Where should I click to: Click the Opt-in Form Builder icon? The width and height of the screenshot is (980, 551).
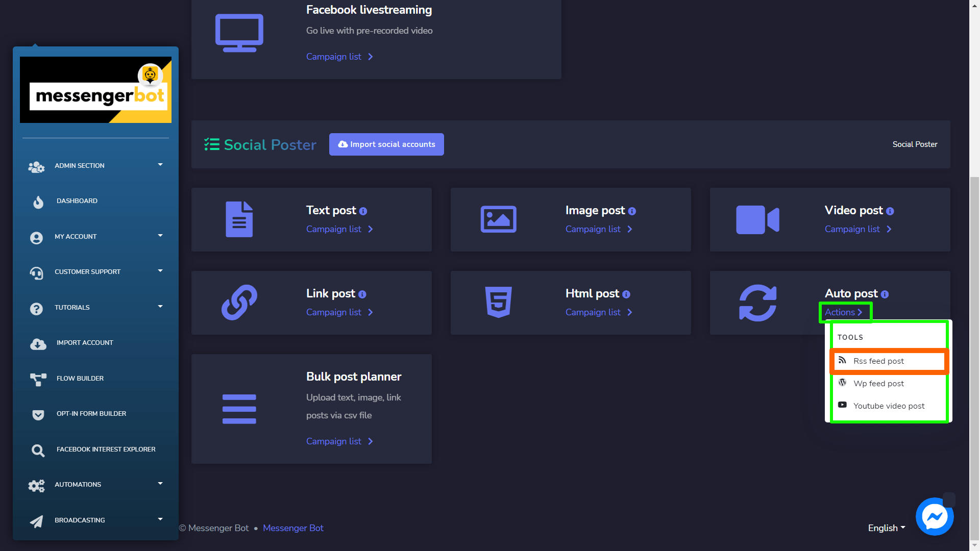(38, 415)
